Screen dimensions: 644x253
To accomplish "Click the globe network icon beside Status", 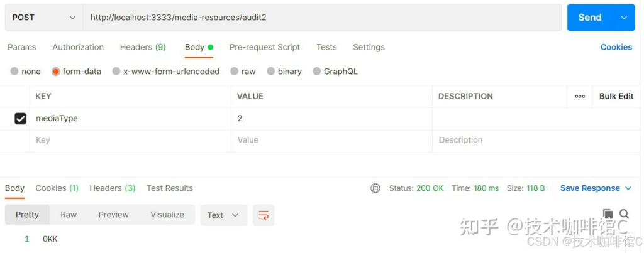I will (x=375, y=188).
